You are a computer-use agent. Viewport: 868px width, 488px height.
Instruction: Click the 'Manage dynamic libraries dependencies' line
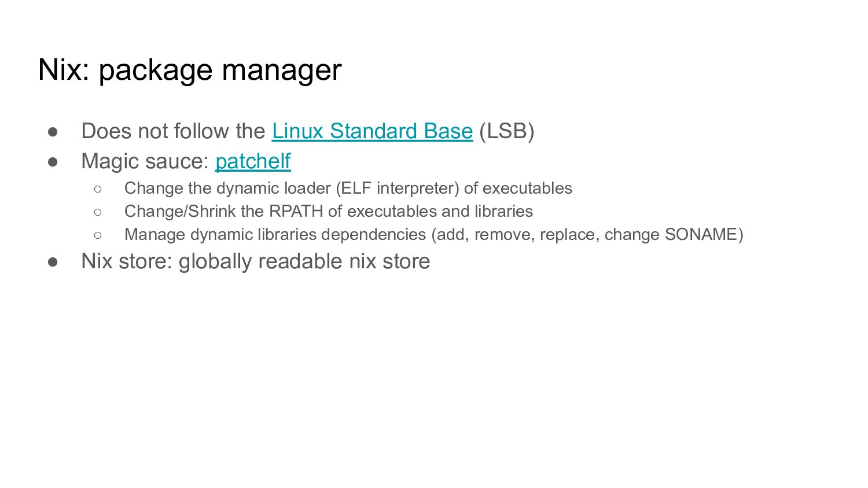click(434, 235)
